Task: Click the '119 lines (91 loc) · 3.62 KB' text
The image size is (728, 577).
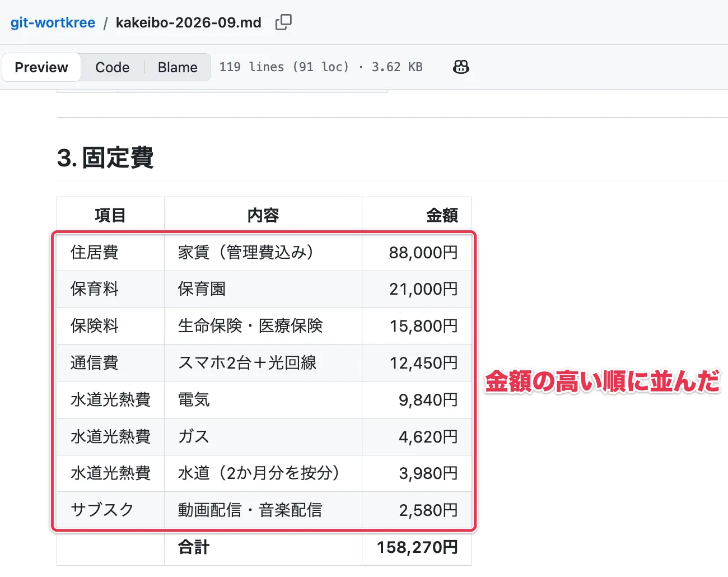Action: pos(321,67)
